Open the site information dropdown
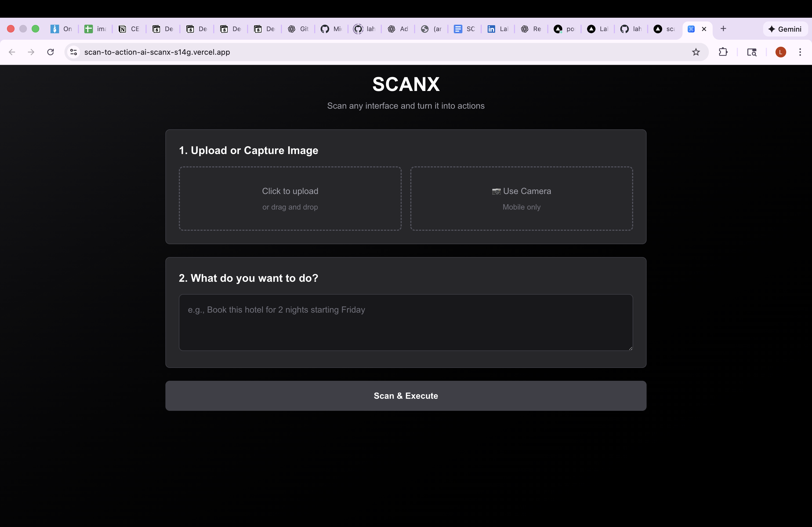 [x=73, y=52]
